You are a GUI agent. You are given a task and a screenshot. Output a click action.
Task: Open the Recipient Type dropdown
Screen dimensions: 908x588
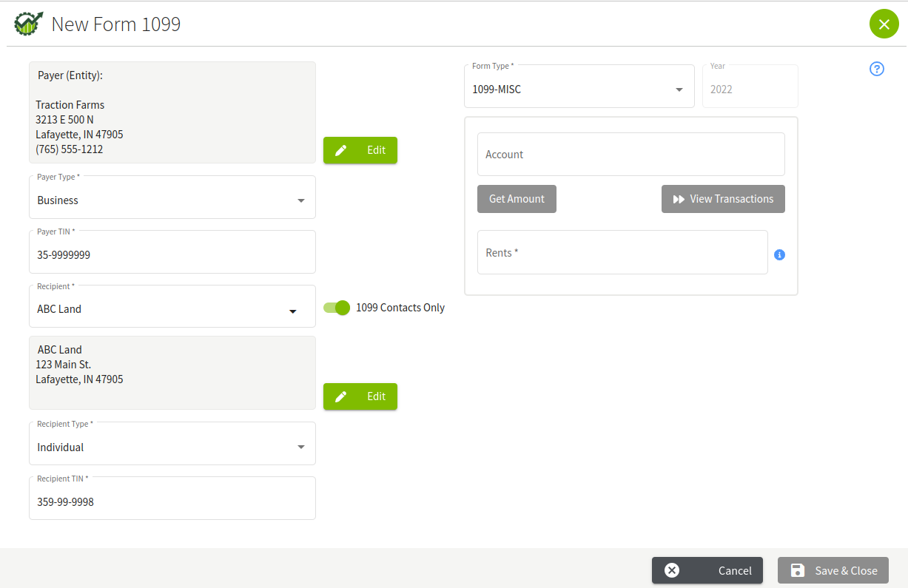pyautogui.click(x=172, y=444)
